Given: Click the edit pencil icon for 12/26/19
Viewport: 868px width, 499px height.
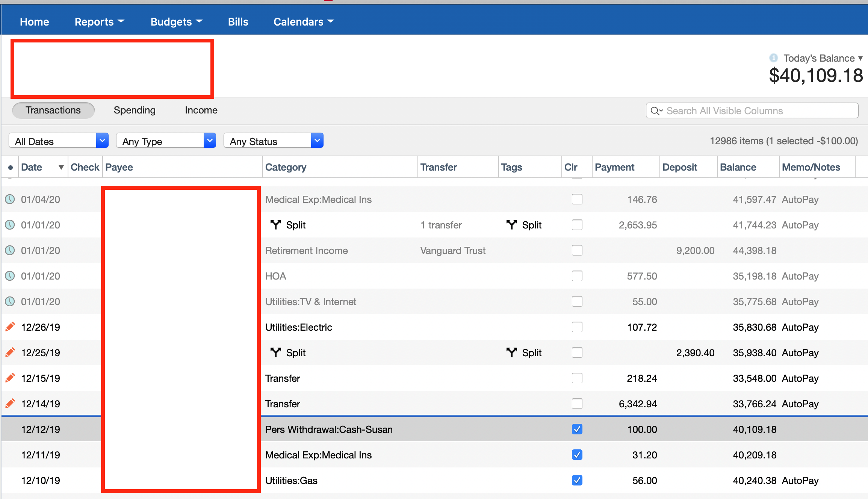Looking at the screenshot, I should [11, 326].
